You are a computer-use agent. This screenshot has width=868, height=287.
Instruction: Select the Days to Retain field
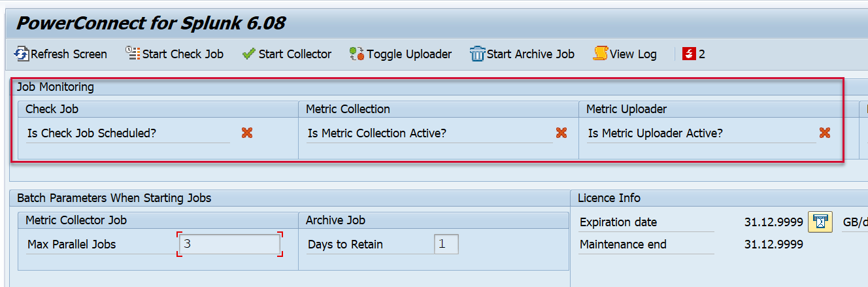[x=446, y=245]
